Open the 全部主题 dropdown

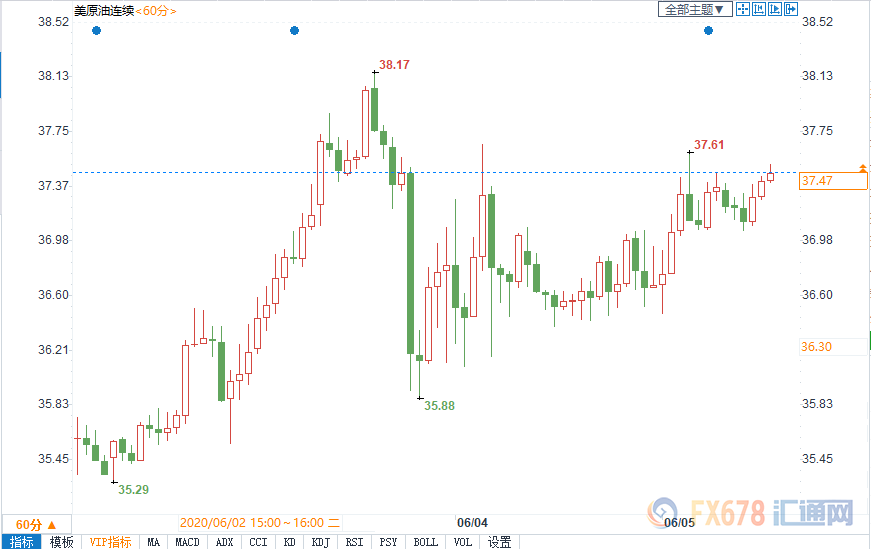click(x=694, y=9)
